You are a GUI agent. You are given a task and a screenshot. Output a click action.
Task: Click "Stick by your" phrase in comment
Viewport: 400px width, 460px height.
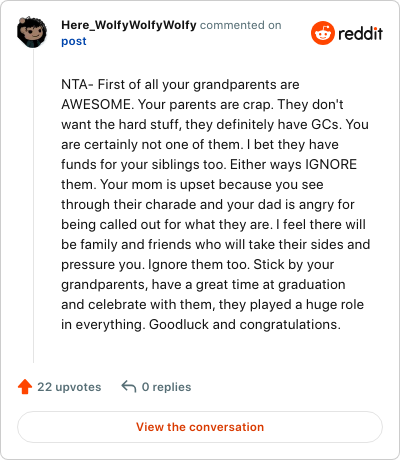pos(294,265)
